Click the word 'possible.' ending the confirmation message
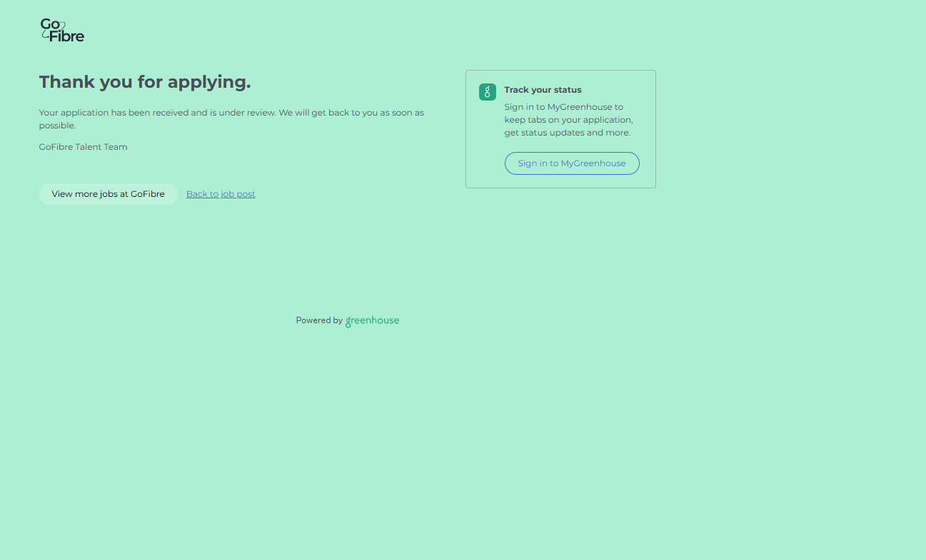The height and width of the screenshot is (560, 926). (57, 126)
